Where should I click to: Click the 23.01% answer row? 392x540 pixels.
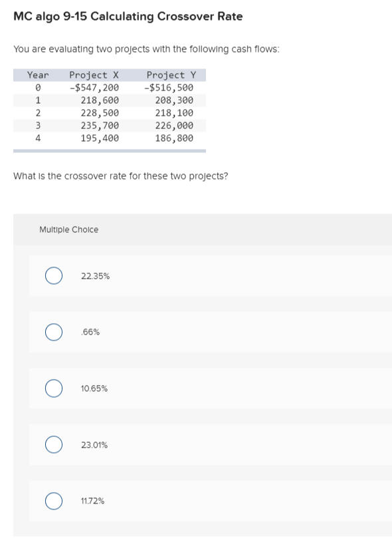pyautogui.click(x=92, y=444)
